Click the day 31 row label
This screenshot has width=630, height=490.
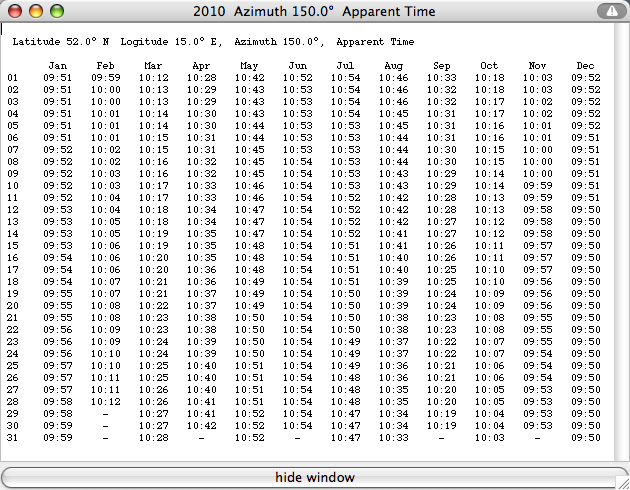point(12,437)
